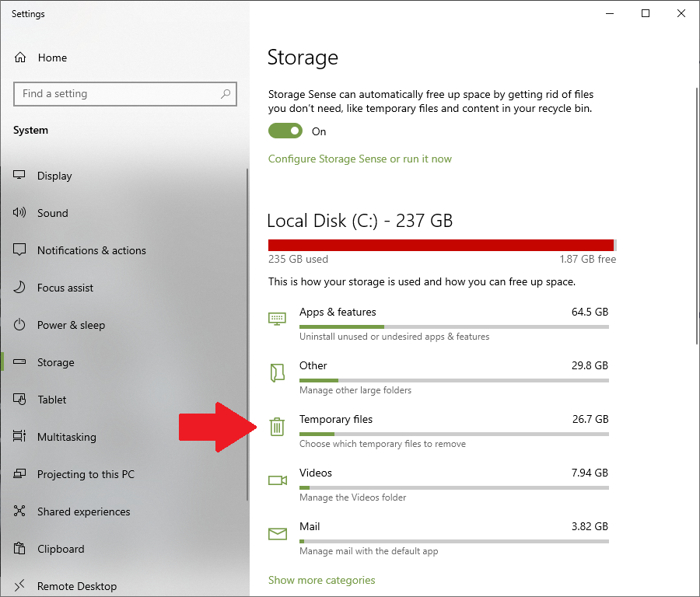
Task: Turn off the Storage Sense toggle
Action: click(x=285, y=131)
